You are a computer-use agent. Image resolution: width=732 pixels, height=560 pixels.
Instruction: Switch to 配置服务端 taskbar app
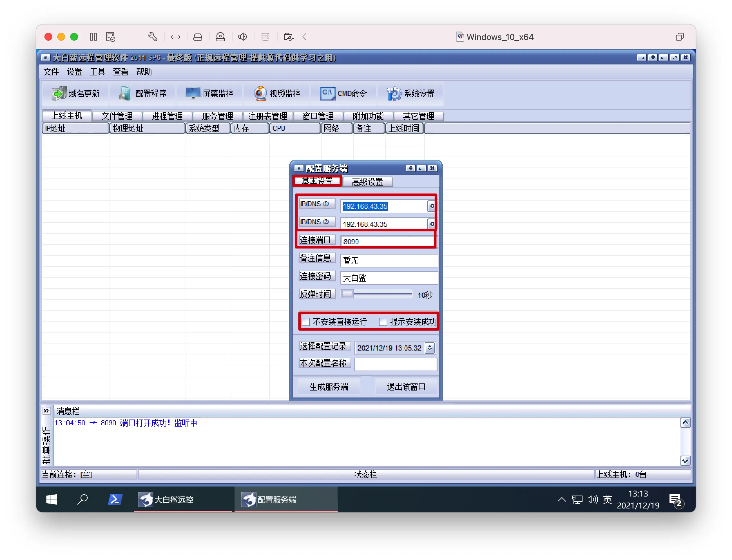[286, 499]
